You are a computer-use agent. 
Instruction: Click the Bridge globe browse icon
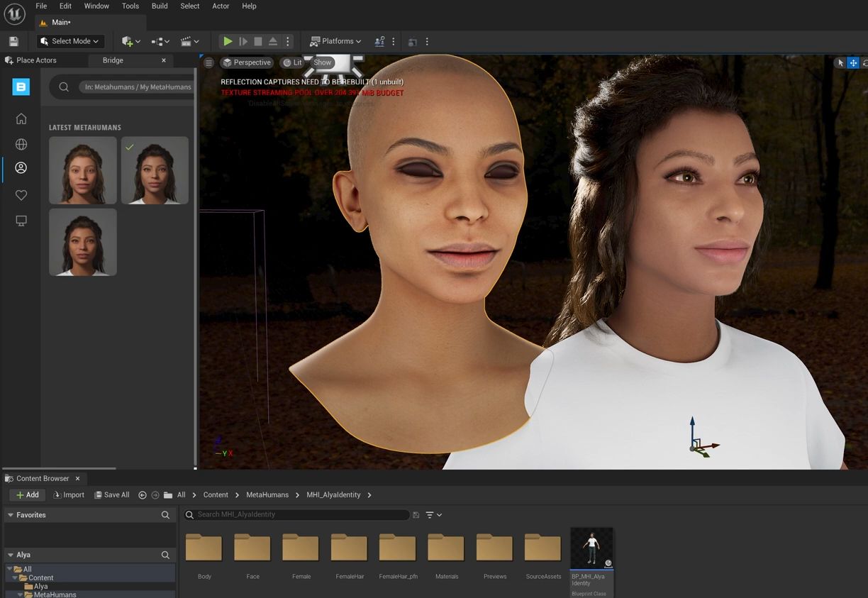21,144
